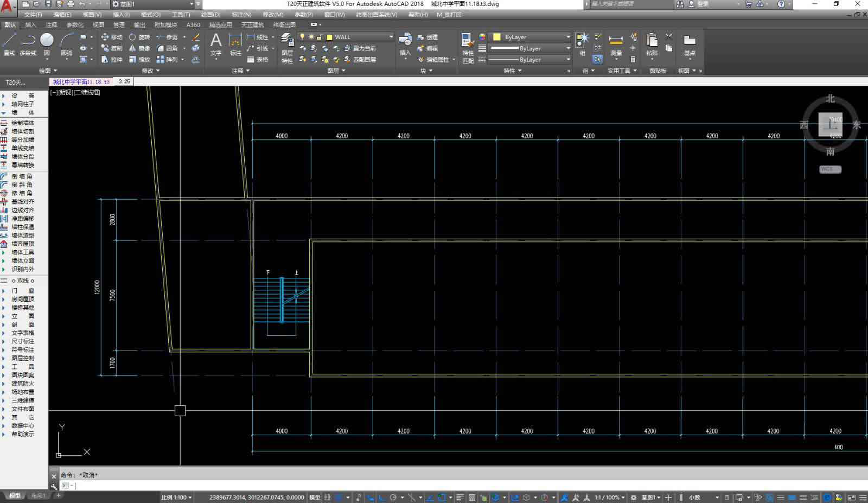Viewport: 868px width, 503px height.
Task: Click 绘制墙体 in the side panel
Action: (x=23, y=123)
